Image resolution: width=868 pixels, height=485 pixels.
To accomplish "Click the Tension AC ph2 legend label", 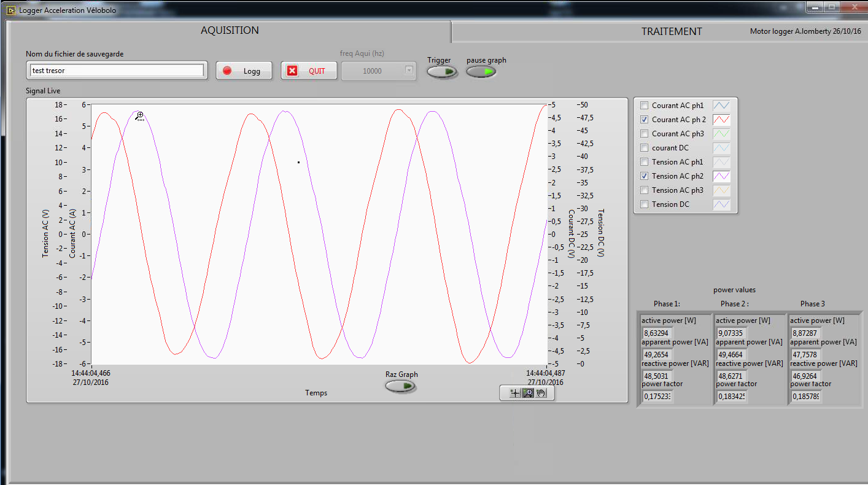I will (678, 176).
